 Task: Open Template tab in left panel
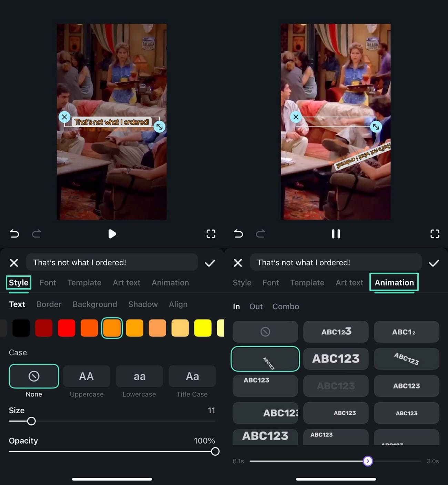tap(84, 283)
